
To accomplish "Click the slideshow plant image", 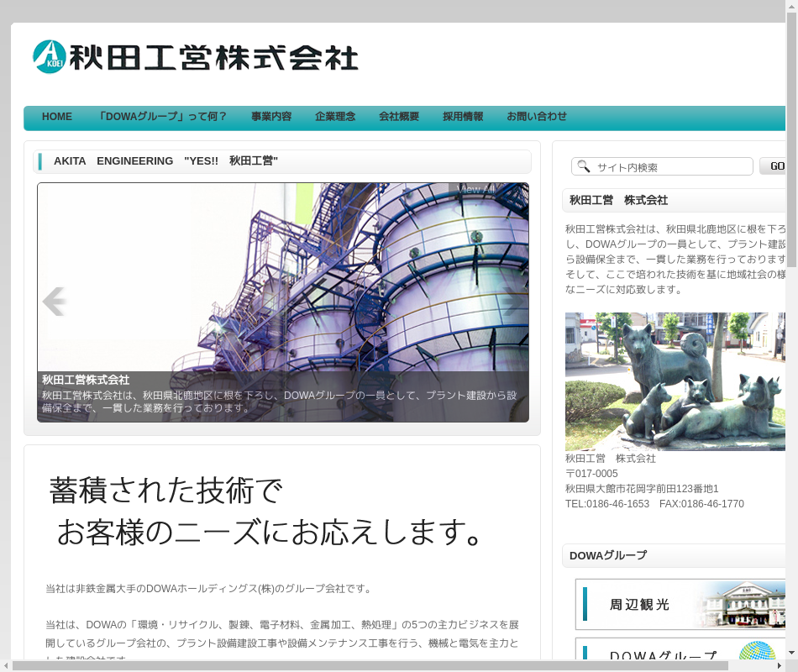I will click(283, 277).
